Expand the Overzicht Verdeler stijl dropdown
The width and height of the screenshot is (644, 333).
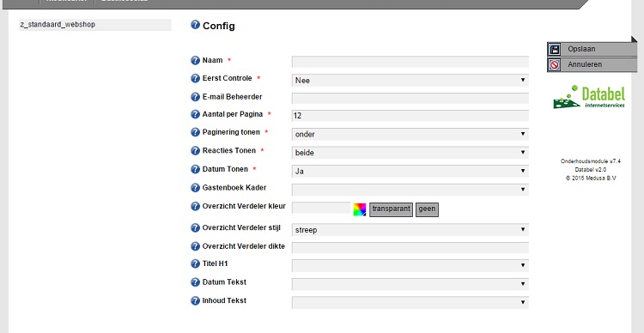point(410,230)
